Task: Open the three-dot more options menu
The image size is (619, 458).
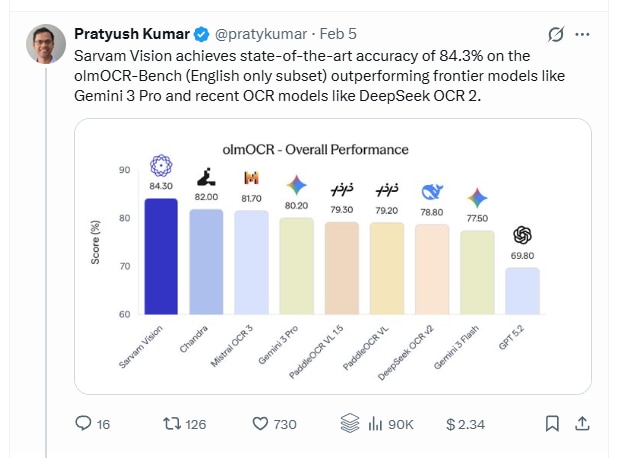Action: click(587, 35)
